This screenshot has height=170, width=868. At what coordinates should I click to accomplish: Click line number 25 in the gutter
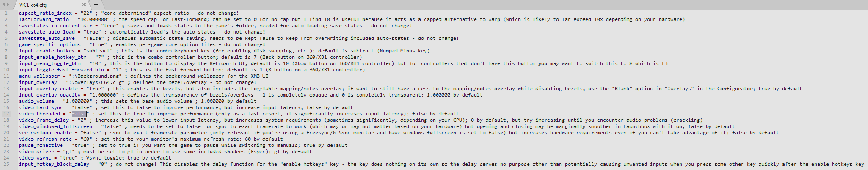point(6,164)
